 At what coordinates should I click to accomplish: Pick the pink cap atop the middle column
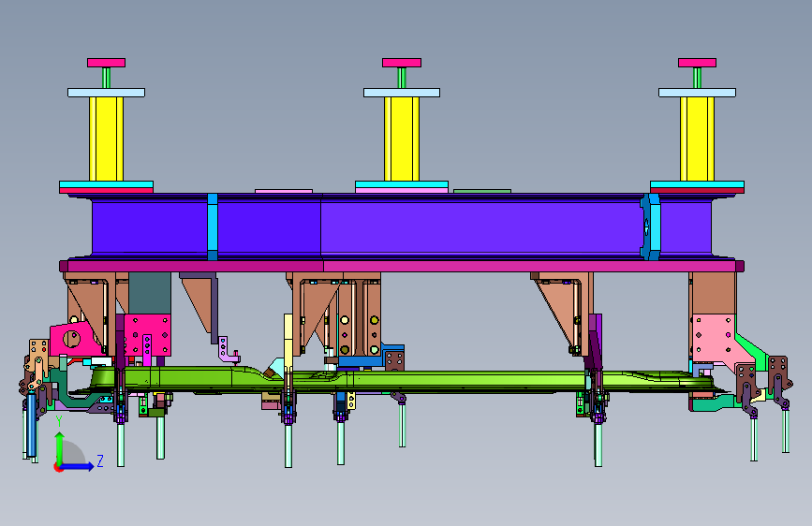(x=402, y=63)
